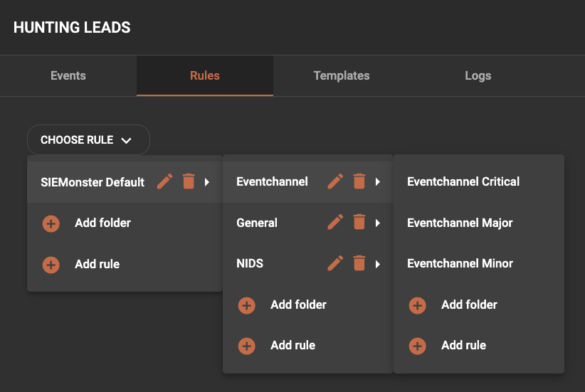Click the pencil icon for NIDS folder
This screenshot has width=585, height=392.
(335, 264)
